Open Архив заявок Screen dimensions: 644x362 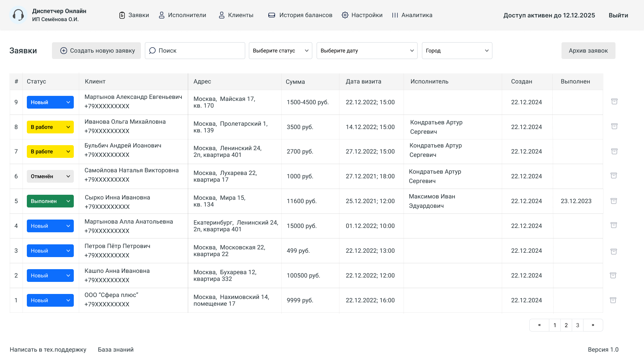pos(588,51)
